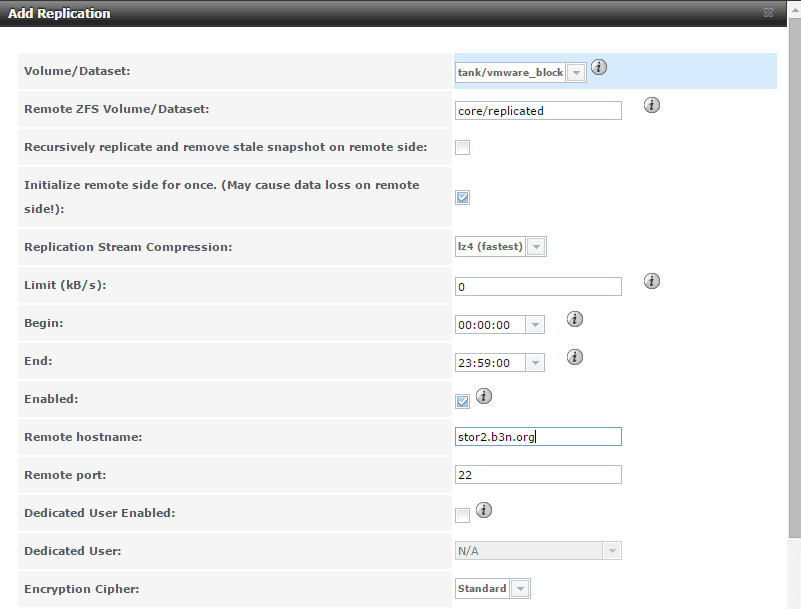Close the Add Replication dialog
Screen dimensions: 801x609
pyautogui.click(x=768, y=13)
